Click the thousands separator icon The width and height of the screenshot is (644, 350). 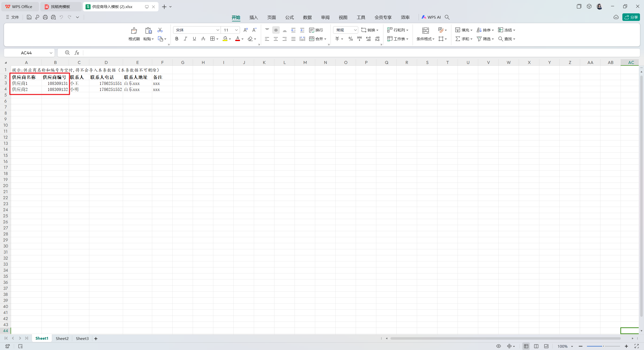[359, 39]
